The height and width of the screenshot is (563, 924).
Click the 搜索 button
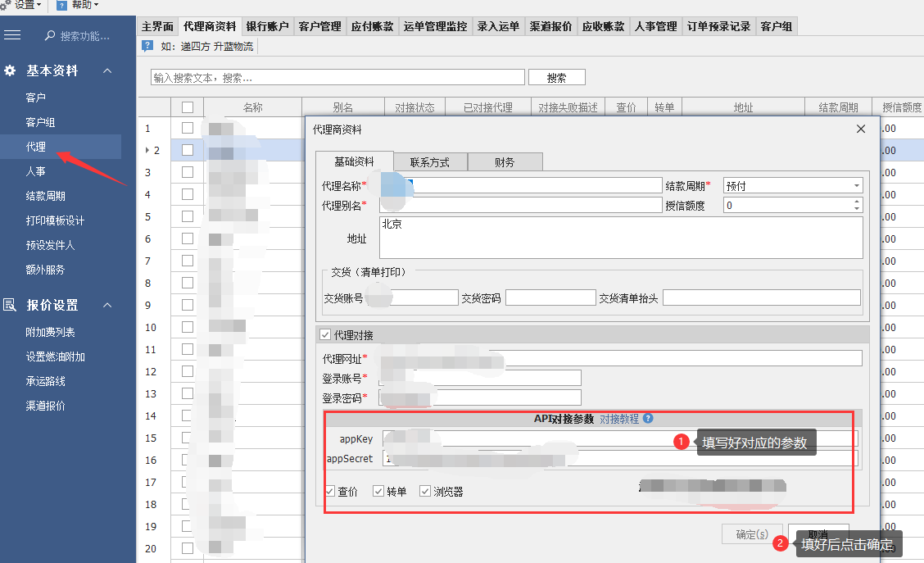[556, 78]
